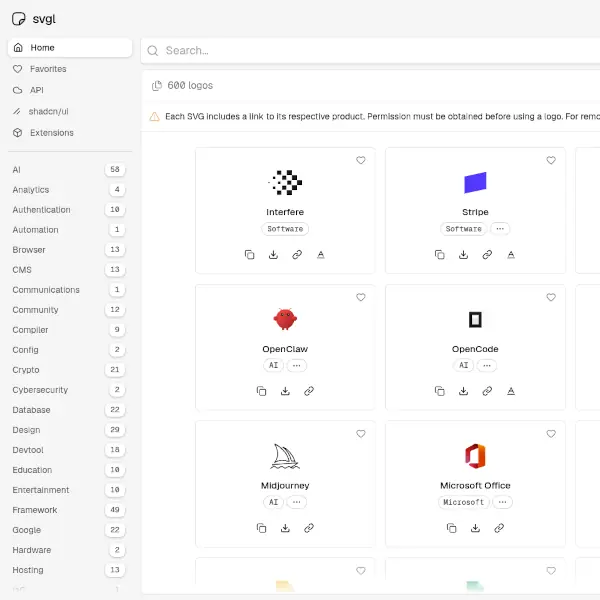Open the OpenCode product link icon
Screen dimensions: 600x600
pyautogui.click(x=487, y=391)
